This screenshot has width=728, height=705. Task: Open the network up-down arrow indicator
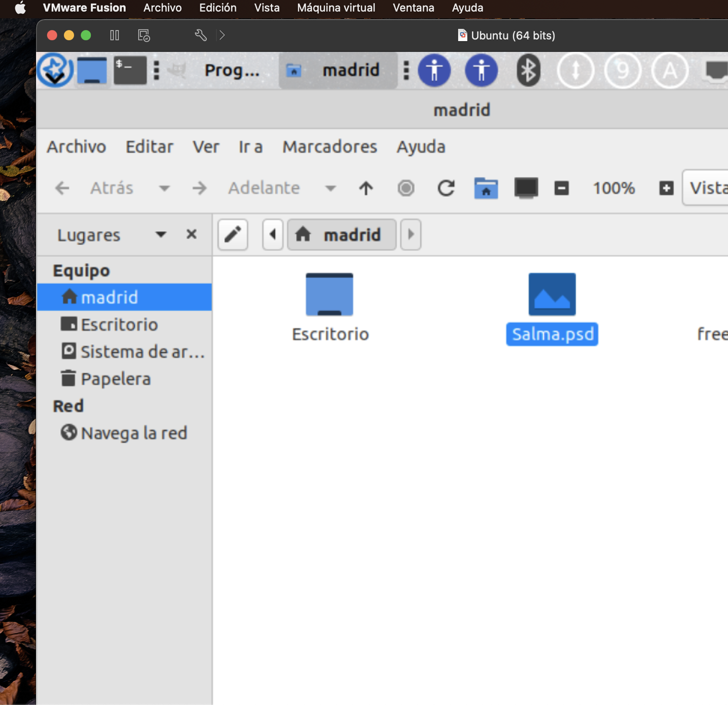pyautogui.click(x=575, y=70)
